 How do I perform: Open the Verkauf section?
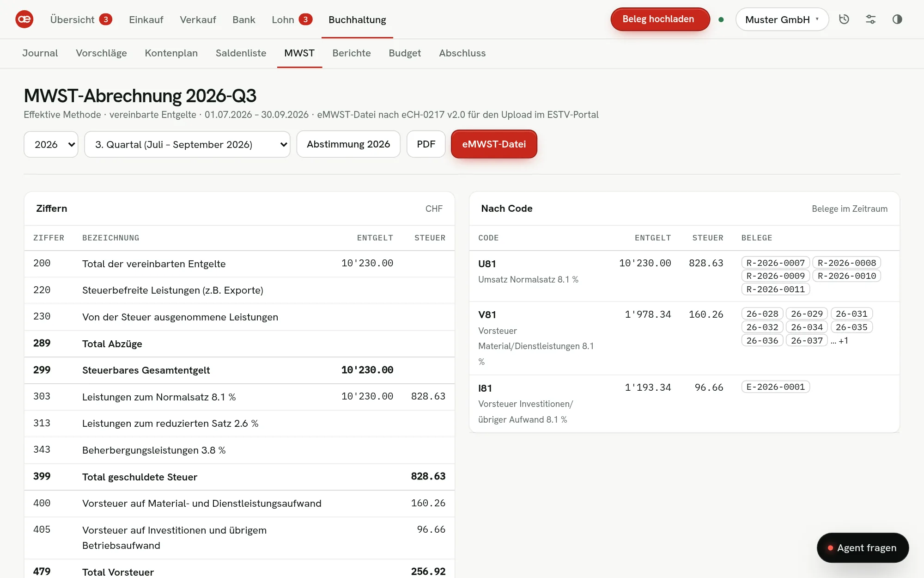click(x=198, y=19)
